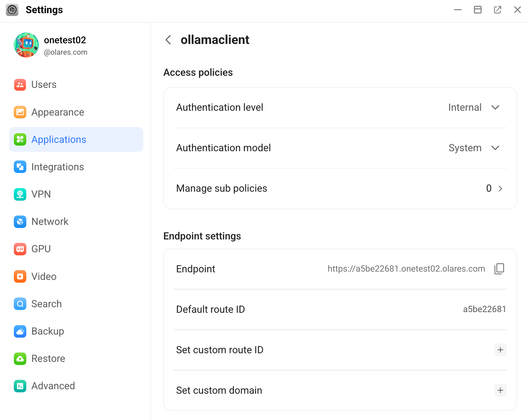Screen dimensions: 530x420
Task: Open the Search settings section
Action: (x=47, y=304)
